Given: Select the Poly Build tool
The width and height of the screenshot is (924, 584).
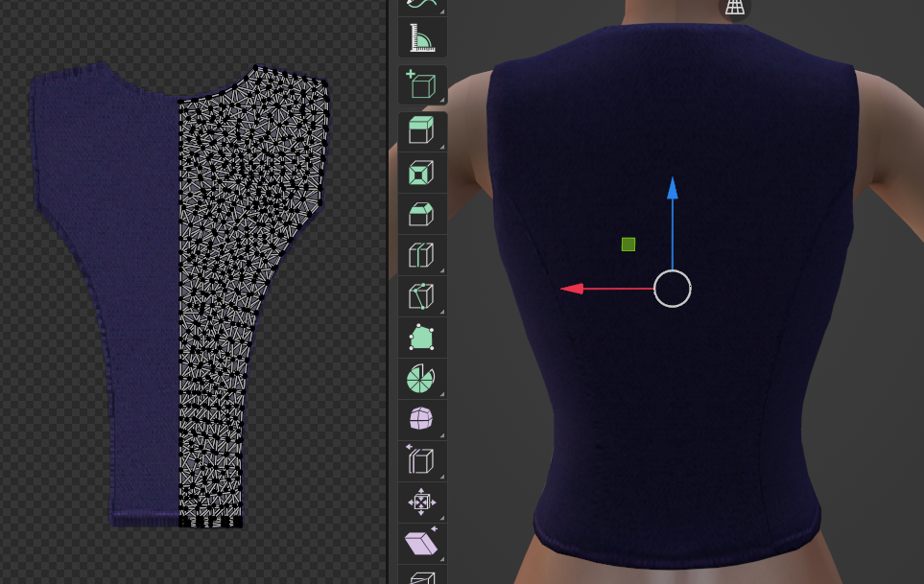Looking at the screenshot, I should [x=422, y=338].
